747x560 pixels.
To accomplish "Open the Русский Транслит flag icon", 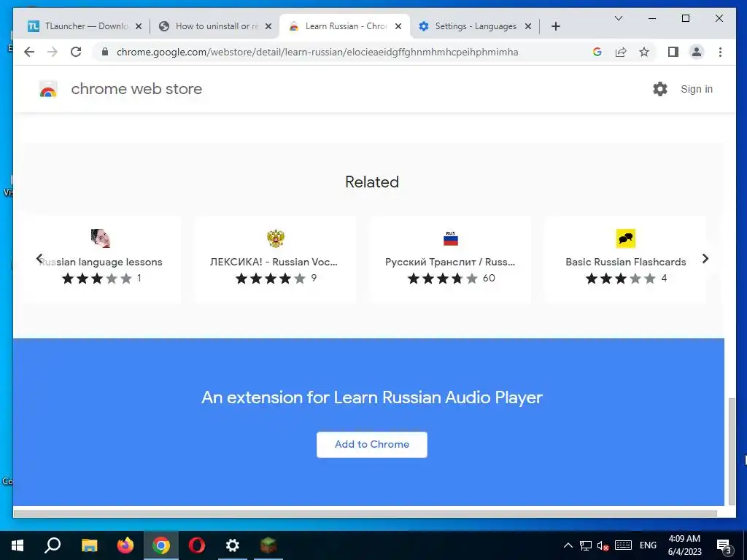I will click(x=451, y=238).
